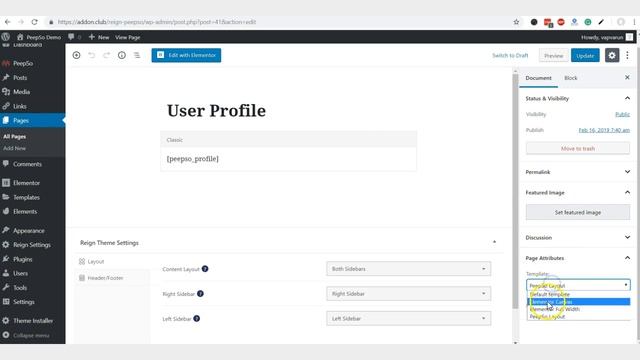Open block navigation list icon
Image resolution: width=640 pixels, height=360 pixels.
pyautogui.click(x=137, y=55)
